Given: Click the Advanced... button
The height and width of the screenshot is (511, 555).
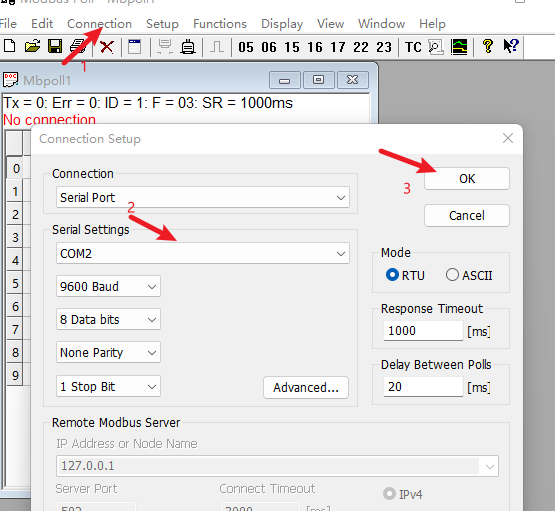Looking at the screenshot, I should pos(306,387).
